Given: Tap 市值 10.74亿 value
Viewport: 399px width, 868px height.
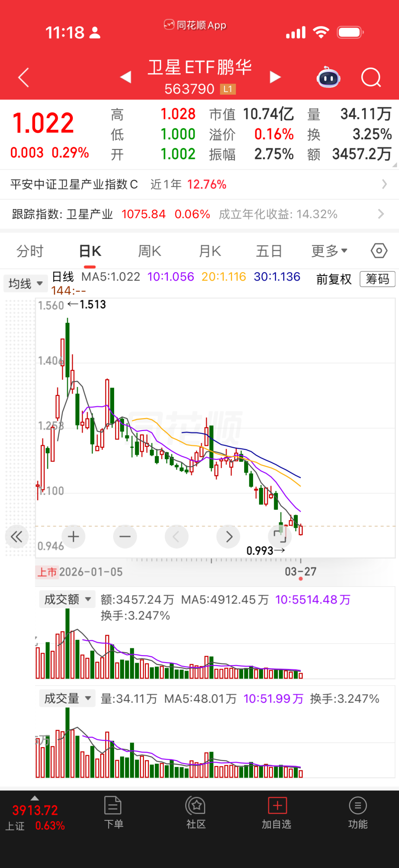Looking at the screenshot, I should point(268,114).
